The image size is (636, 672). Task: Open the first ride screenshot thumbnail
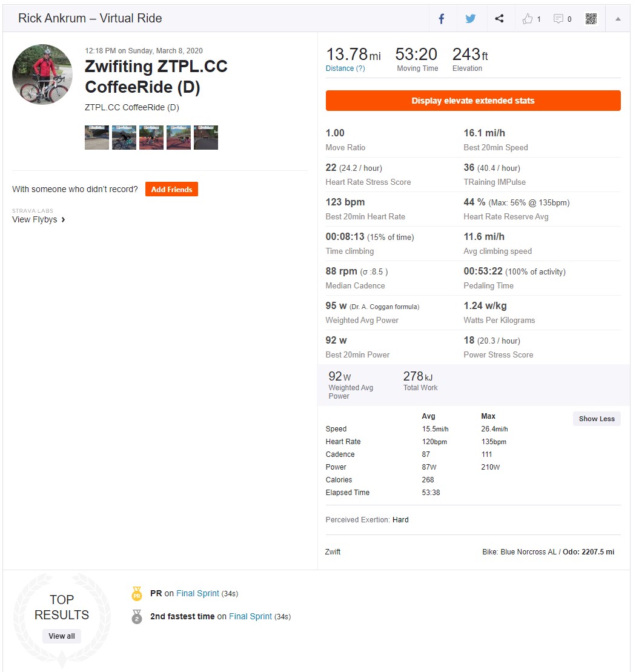(x=97, y=138)
